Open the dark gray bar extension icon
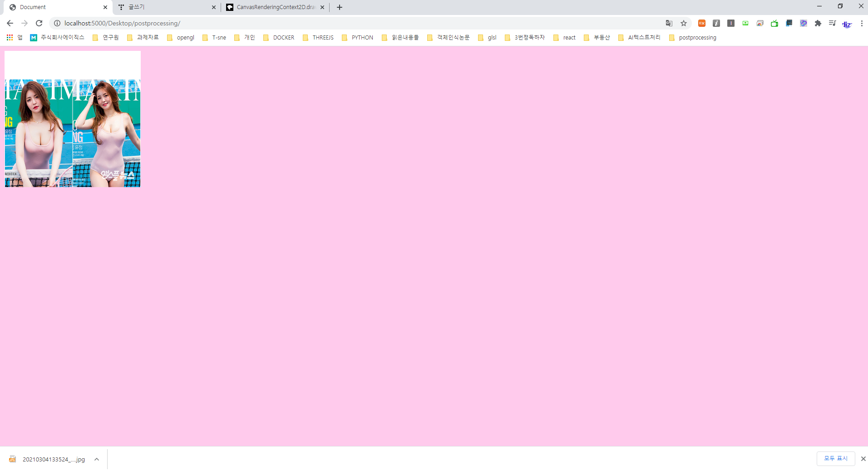Image resolution: width=868 pixels, height=471 pixels. (x=731, y=23)
